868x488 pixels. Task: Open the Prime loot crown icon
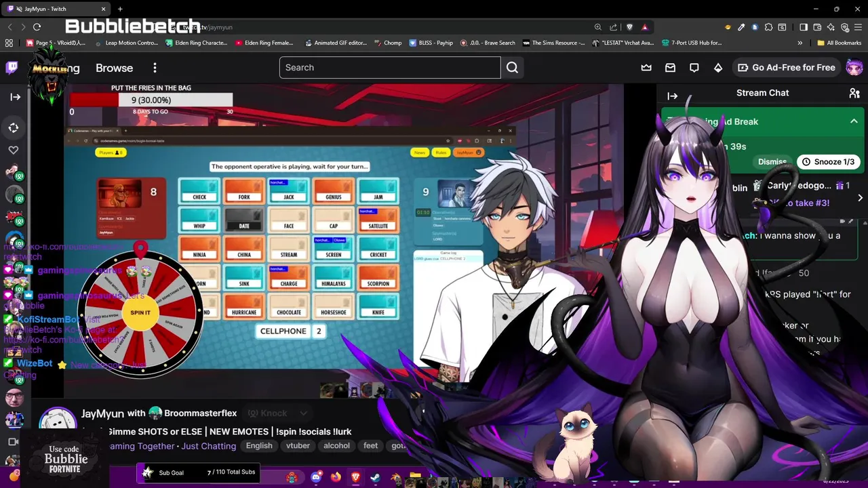646,68
